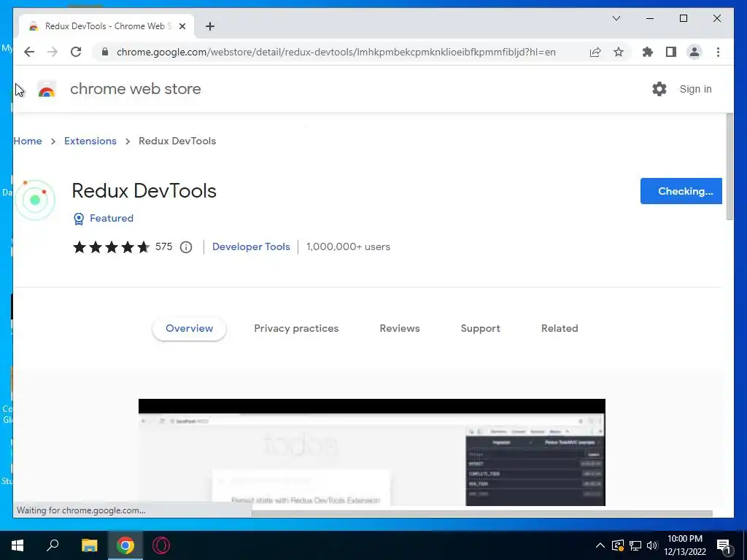Sign in to the Chrome Web Store
The width and height of the screenshot is (747, 560).
tap(695, 89)
